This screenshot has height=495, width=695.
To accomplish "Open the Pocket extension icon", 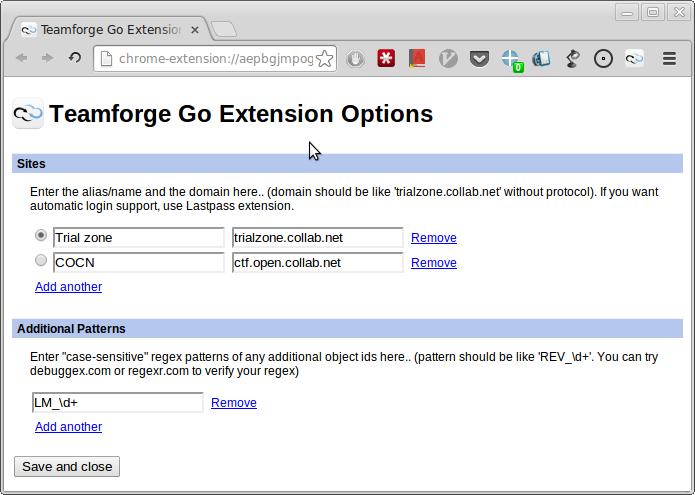I will click(479, 58).
